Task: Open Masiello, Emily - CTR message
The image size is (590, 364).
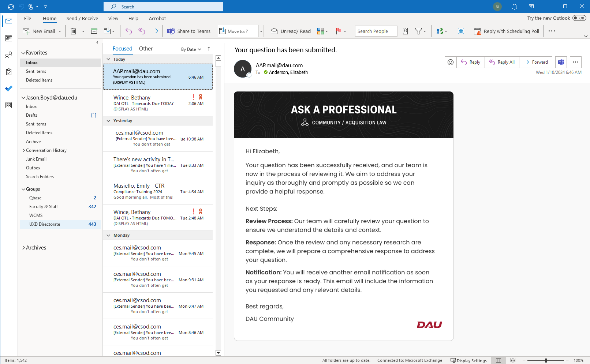Action: click(158, 191)
